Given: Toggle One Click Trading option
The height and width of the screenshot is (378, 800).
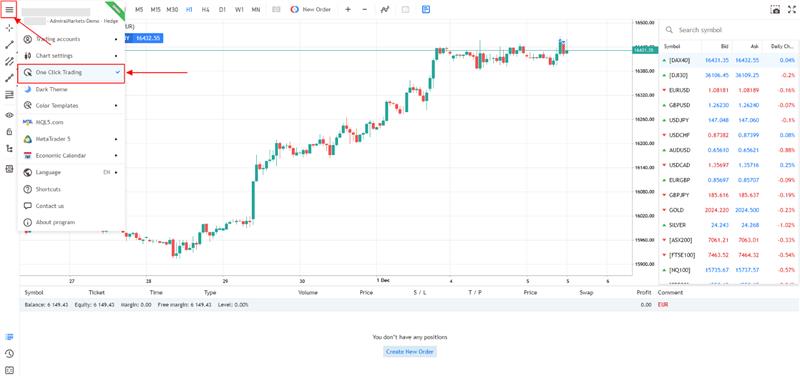Looking at the screenshot, I should pos(71,72).
